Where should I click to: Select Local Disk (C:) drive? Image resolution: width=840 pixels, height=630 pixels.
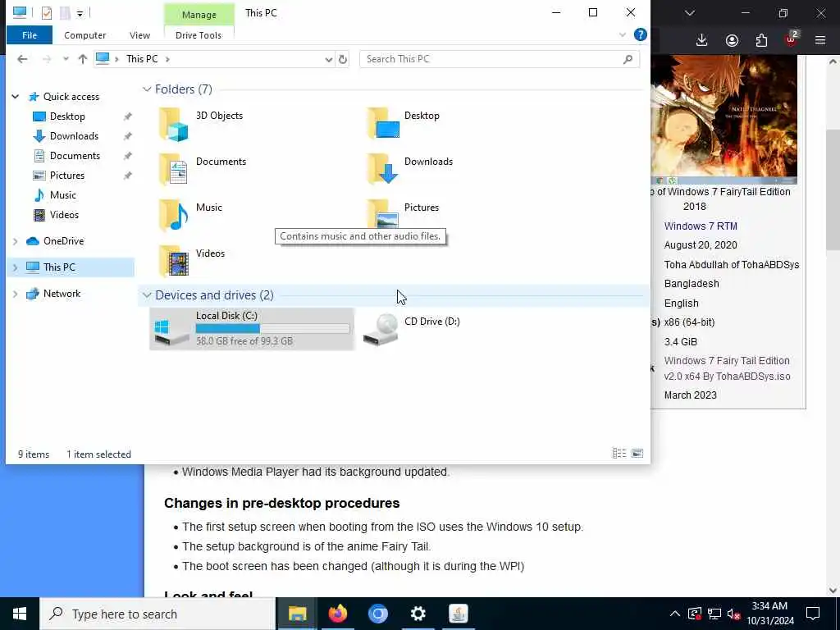click(251, 328)
